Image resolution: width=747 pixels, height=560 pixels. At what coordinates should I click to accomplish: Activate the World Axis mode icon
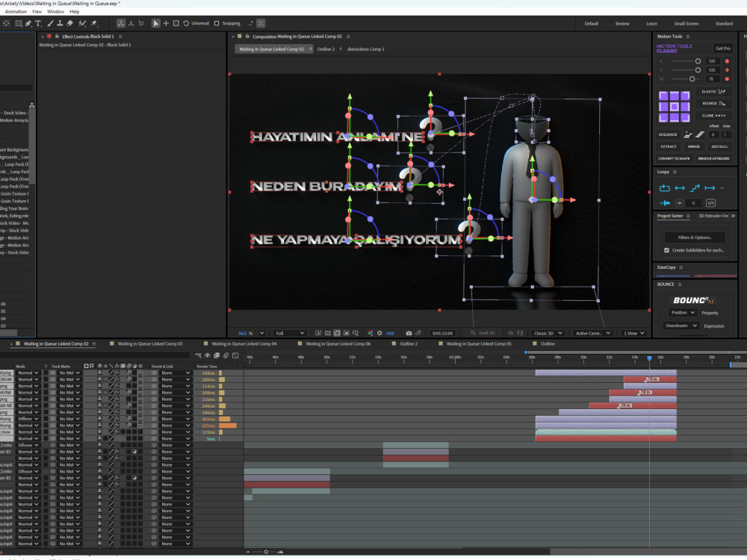[x=131, y=23]
